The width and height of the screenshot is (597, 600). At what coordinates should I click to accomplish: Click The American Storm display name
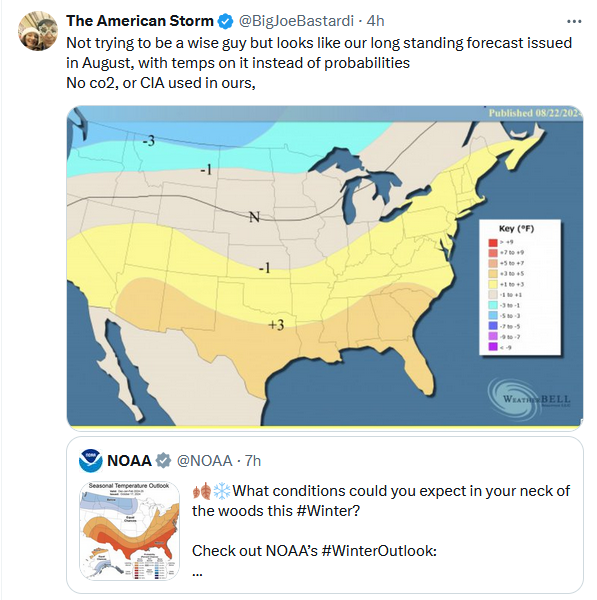[x=140, y=21]
